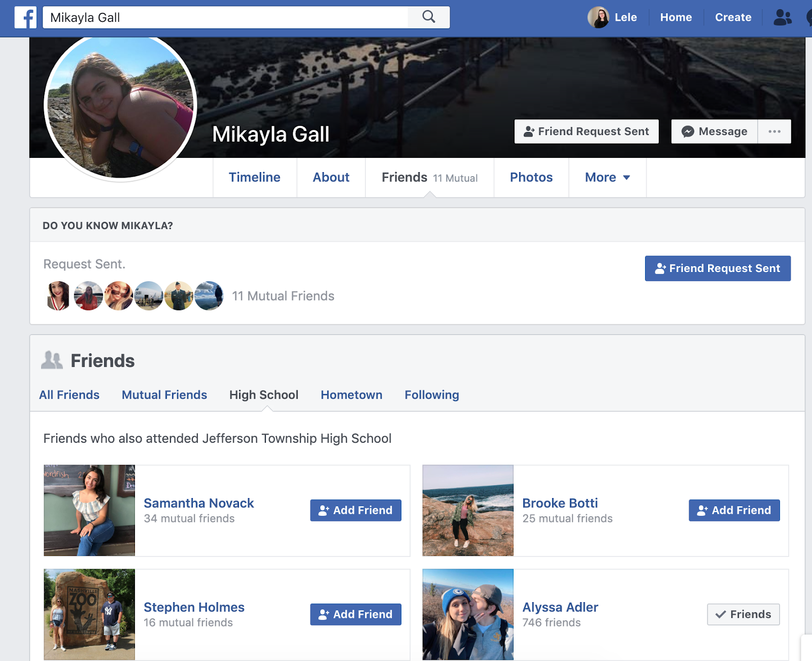
Task: Click the Mikayla Gall name on cover
Action: coord(271,135)
